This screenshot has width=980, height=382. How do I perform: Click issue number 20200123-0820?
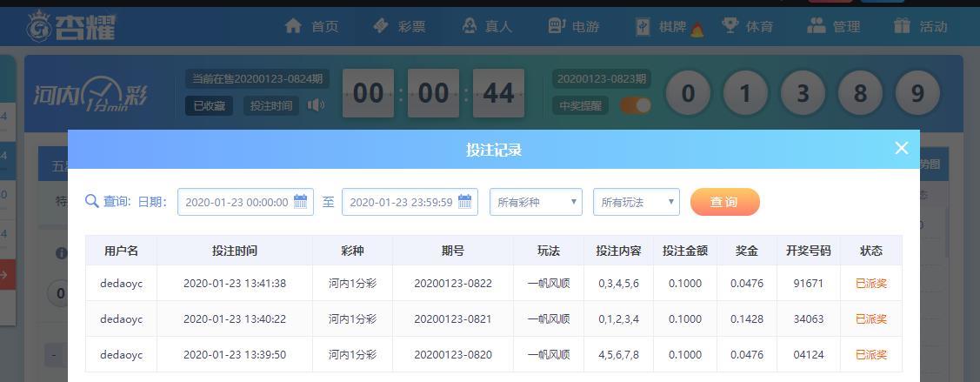[x=453, y=354]
